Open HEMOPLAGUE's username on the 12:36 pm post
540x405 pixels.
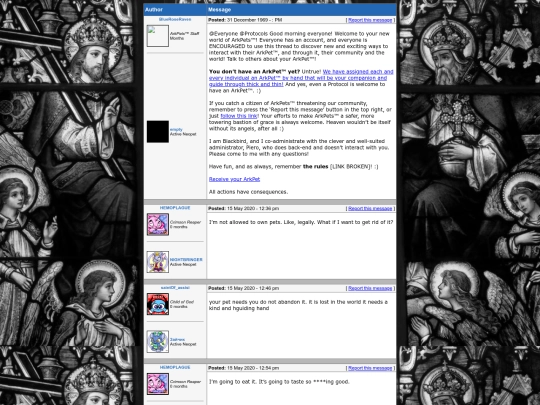175,208
